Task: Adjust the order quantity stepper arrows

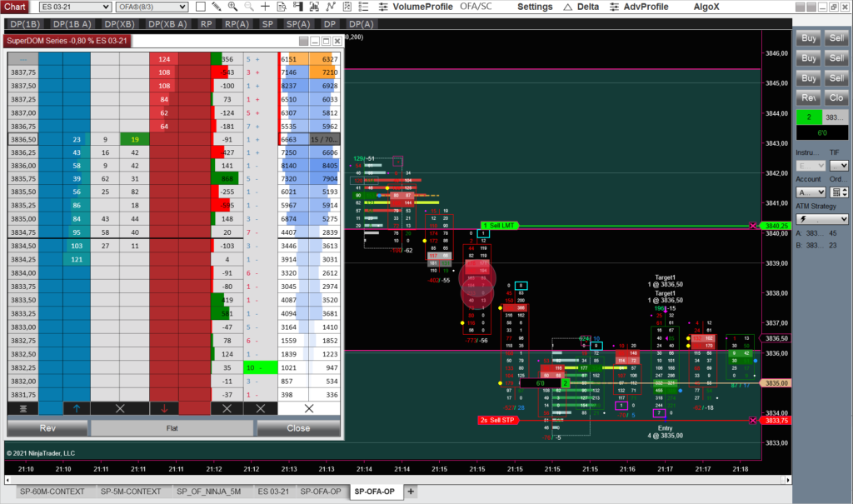Action: point(845,192)
